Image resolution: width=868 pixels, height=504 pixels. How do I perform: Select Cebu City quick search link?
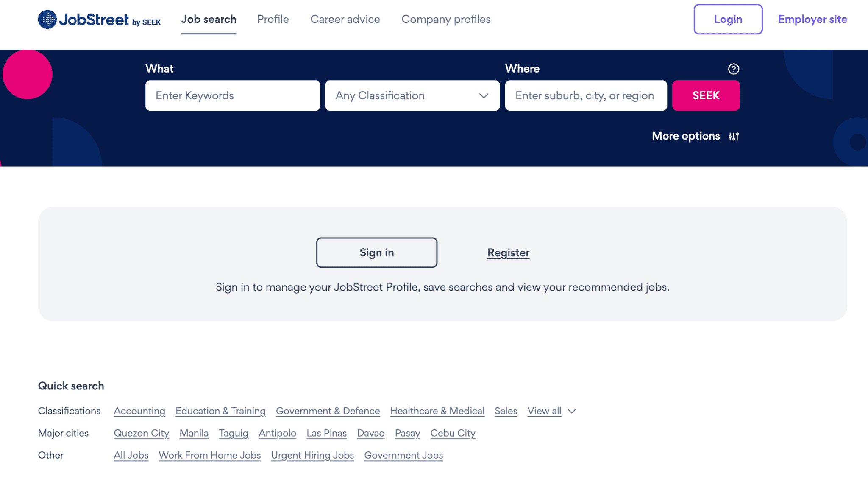pos(453,433)
